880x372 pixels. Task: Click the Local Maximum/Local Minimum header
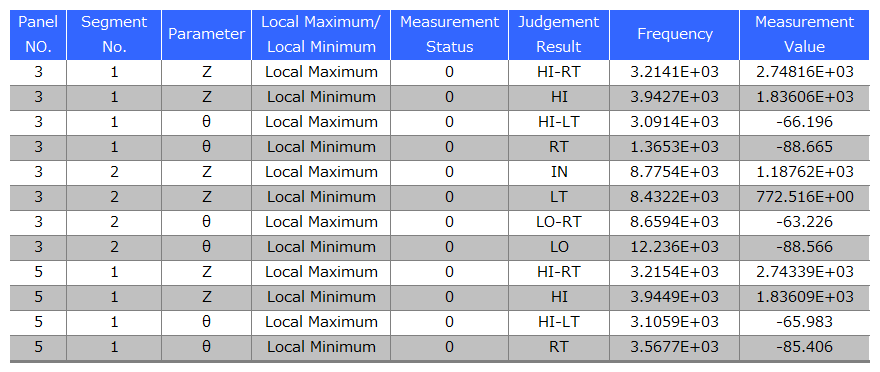pyautogui.click(x=321, y=34)
